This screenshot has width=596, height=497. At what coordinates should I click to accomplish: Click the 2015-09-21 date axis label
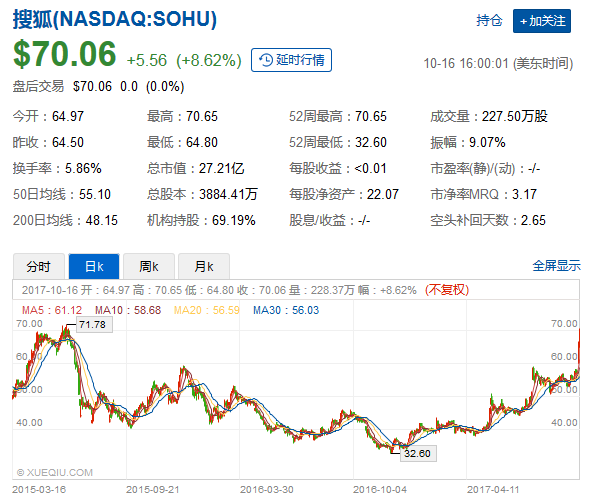point(153,490)
